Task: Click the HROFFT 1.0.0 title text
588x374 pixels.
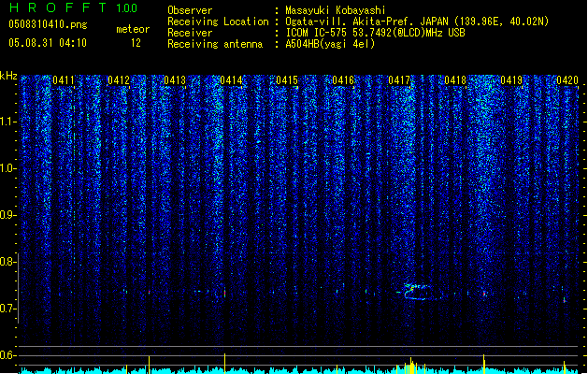Action: (73, 7)
